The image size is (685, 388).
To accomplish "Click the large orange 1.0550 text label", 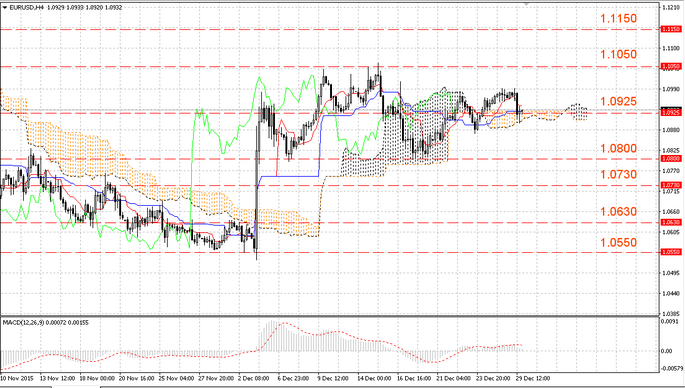I will 619,242.
